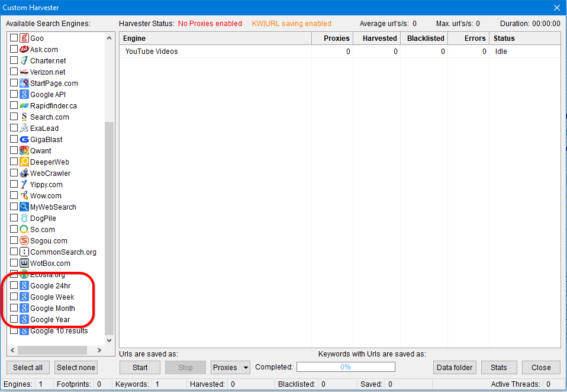The height and width of the screenshot is (392, 567).
Task: Check the Google Month engine box
Action: point(14,308)
